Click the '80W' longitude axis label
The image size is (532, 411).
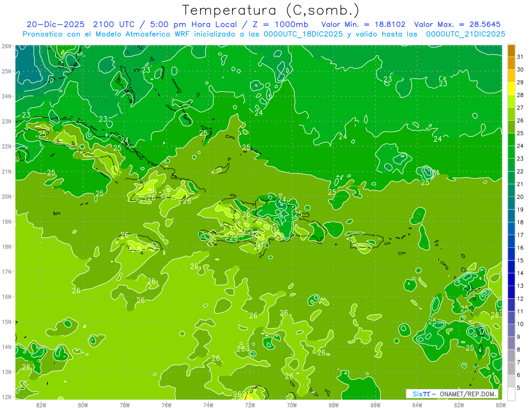coord(83,405)
